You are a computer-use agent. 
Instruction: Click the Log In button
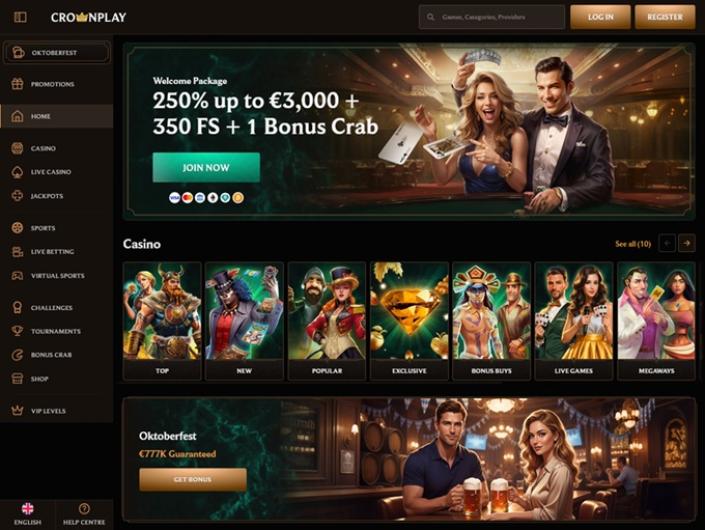point(600,17)
